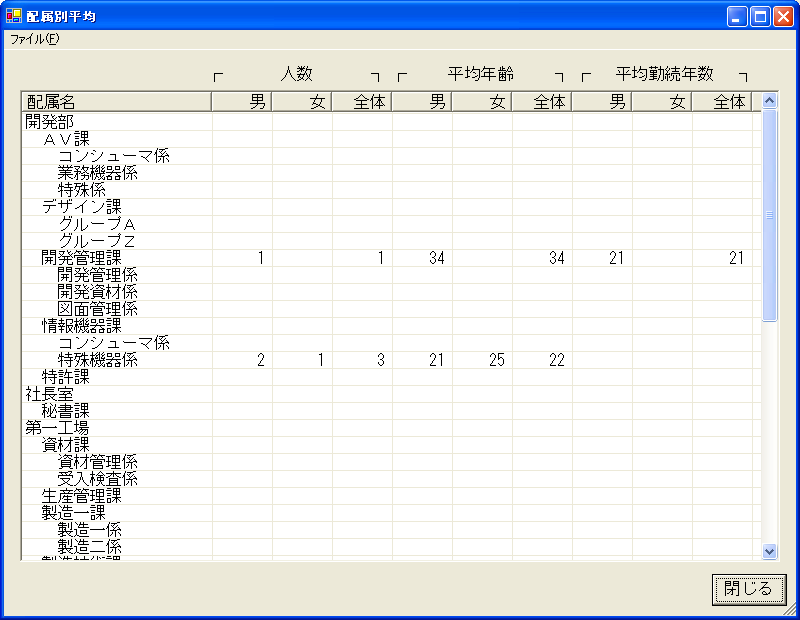Click the scrollbar up arrow
The height and width of the screenshot is (620, 800).
click(x=769, y=101)
